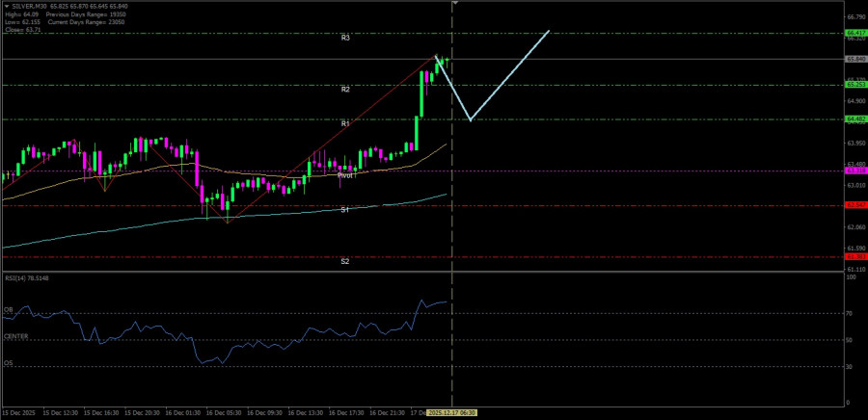Click the 15 Dec 12:30 time axis label

tap(60, 413)
